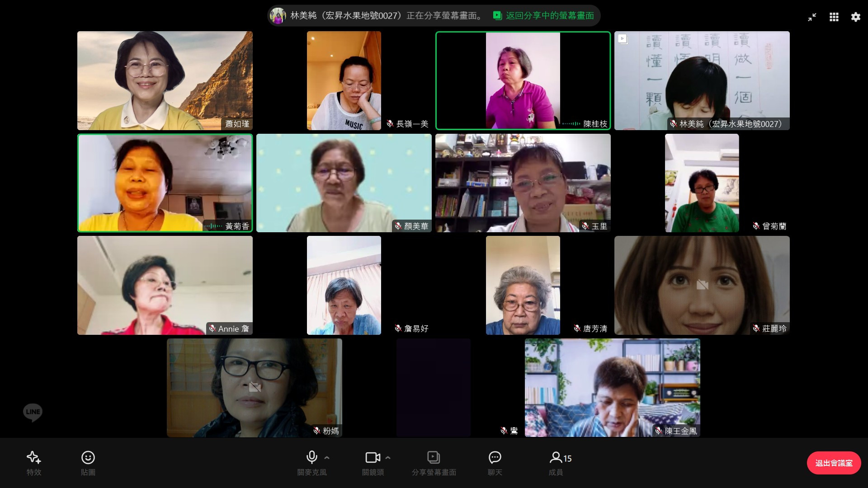Toggle the 關鏡頭 camera button
This screenshot has height=488, width=868.
(373, 457)
